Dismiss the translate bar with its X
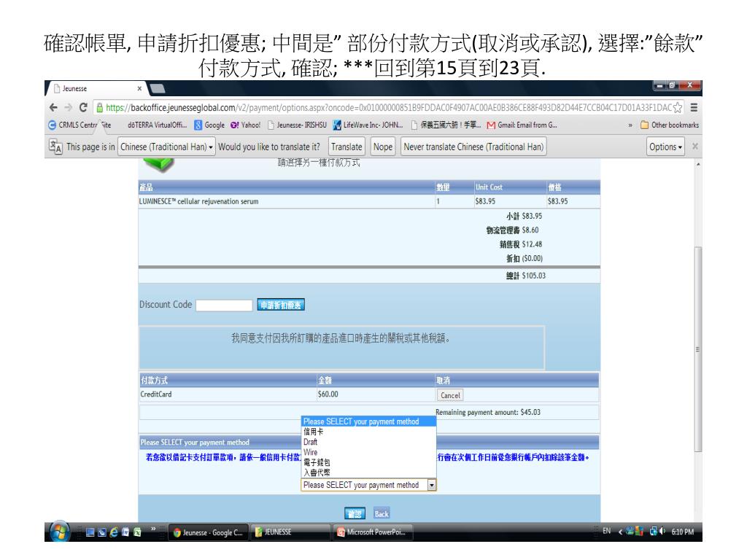747x560 pixels. click(695, 146)
